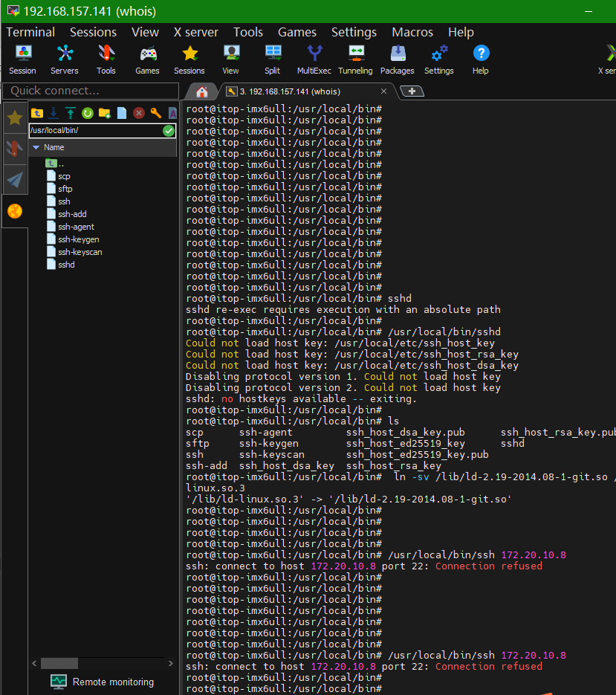The width and height of the screenshot is (616, 695).
Task: Select the ssh-keygen file
Action: (73, 239)
